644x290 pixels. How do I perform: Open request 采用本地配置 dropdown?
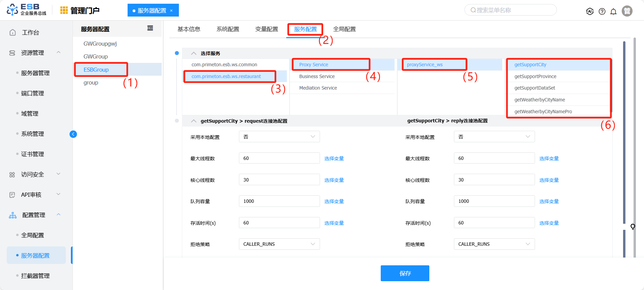tap(279, 137)
